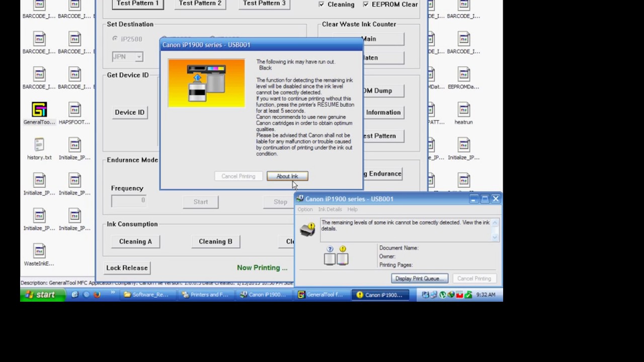Click the Cleaning B button
The width and height of the screenshot is (644, 362).
coord(215,241)
